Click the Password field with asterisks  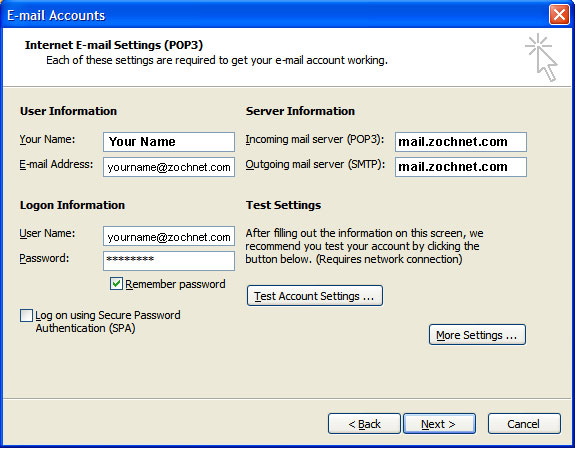(169, 261)
